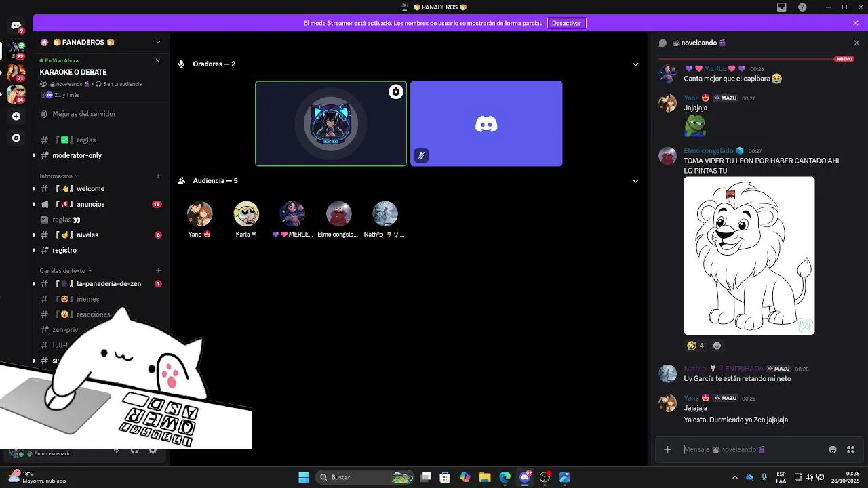Open audience member Nath's avatar
The image size is (868, 488).
click(385, 213)
